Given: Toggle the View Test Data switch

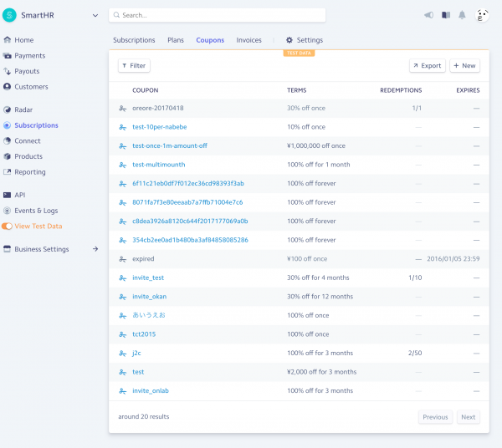Looking at the screenshot, I should click(7, 226).
